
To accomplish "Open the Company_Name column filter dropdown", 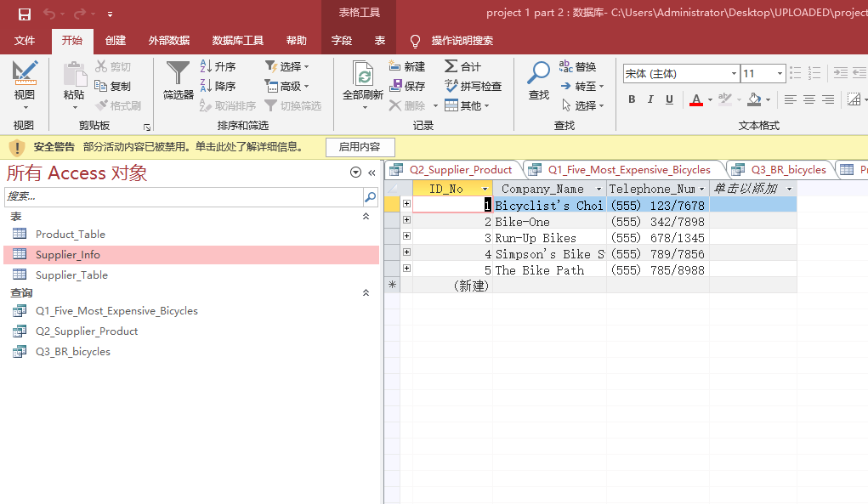I will (x=599, y=190).
